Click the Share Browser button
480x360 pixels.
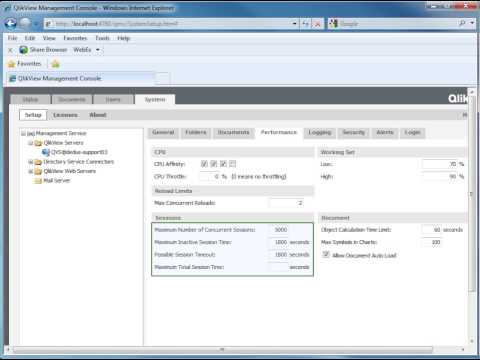pos(43,50)
